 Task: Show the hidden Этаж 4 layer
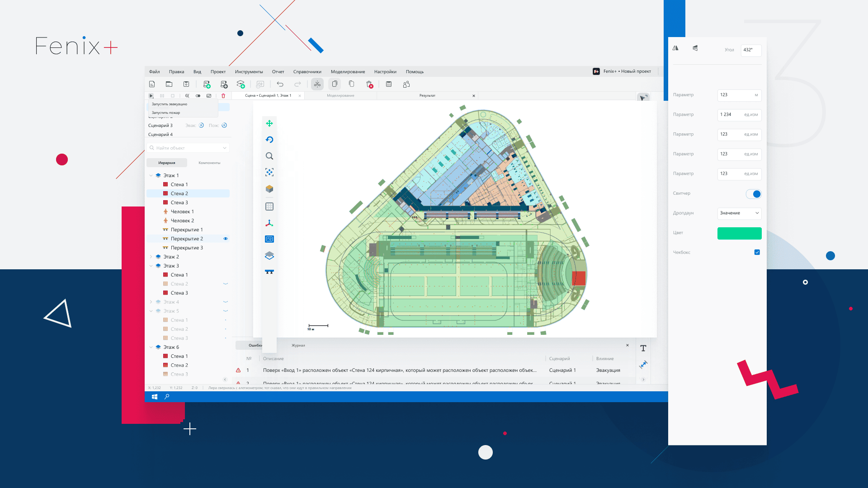coord(226,302)
